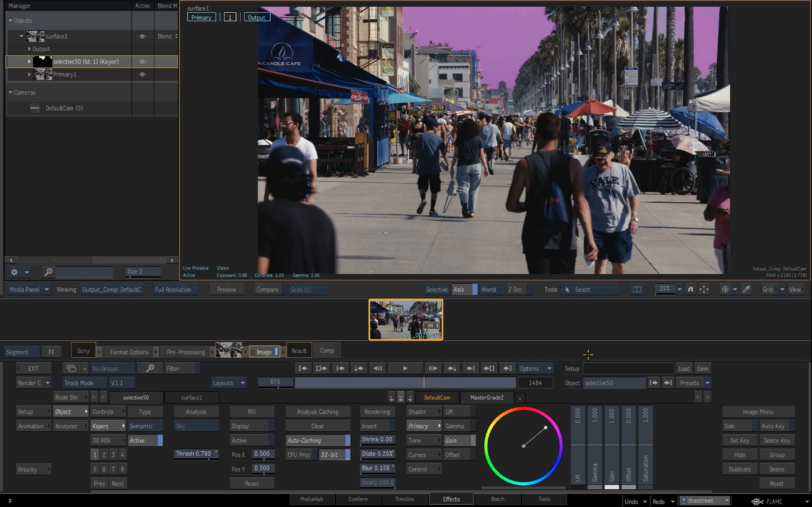Click the magnifier search icon below Manager

click(x=48, y=272)
